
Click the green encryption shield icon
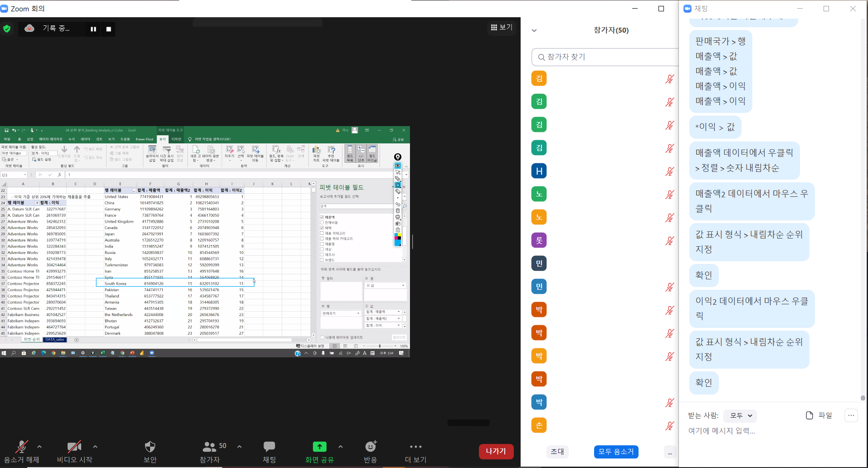pyautogui.click(x=7, y=29)
